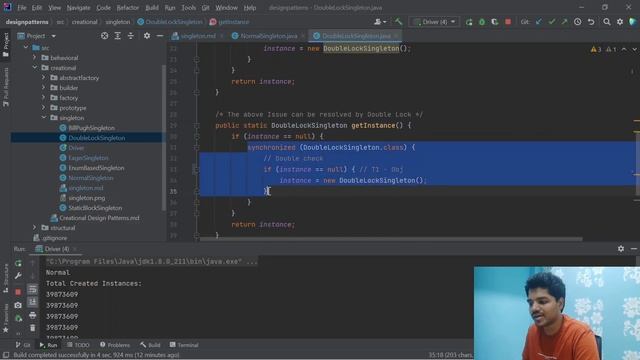
Task: Open Search Everywhere magnifier icon
Action: 607,22
